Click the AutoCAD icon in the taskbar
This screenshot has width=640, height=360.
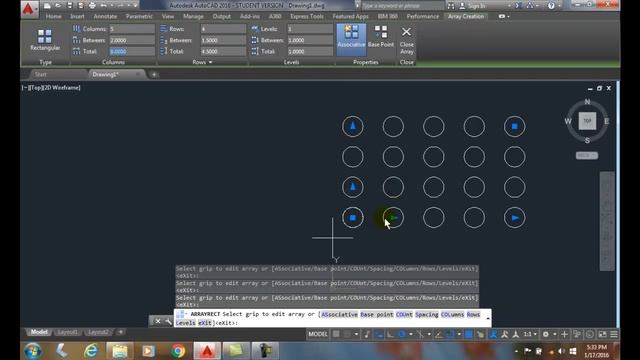(207, 351)
